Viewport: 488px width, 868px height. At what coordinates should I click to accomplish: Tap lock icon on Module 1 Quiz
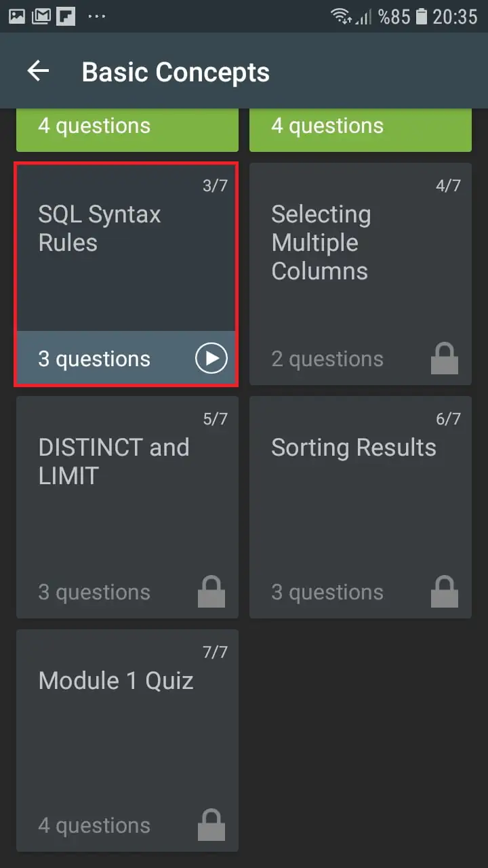point(211,825)
